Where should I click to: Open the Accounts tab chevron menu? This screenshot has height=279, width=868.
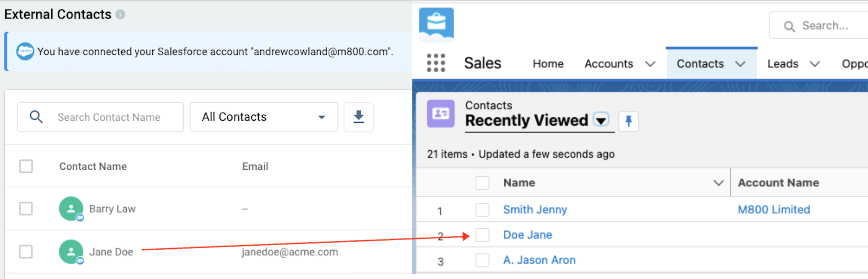[650, 64]
